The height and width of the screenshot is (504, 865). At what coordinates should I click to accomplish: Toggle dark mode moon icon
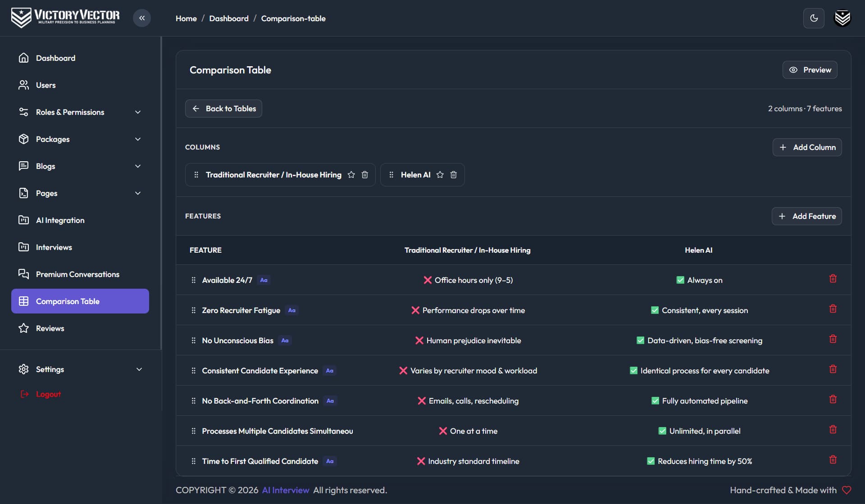pyautogui.click(x=814, y=18)
